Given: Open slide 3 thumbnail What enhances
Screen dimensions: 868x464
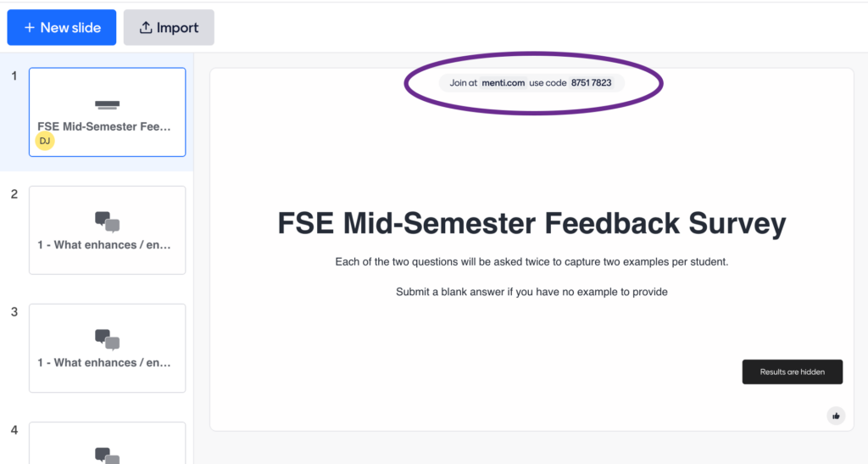Looking at the screenshot, I should pyautogui.click(x=108, y=348).
